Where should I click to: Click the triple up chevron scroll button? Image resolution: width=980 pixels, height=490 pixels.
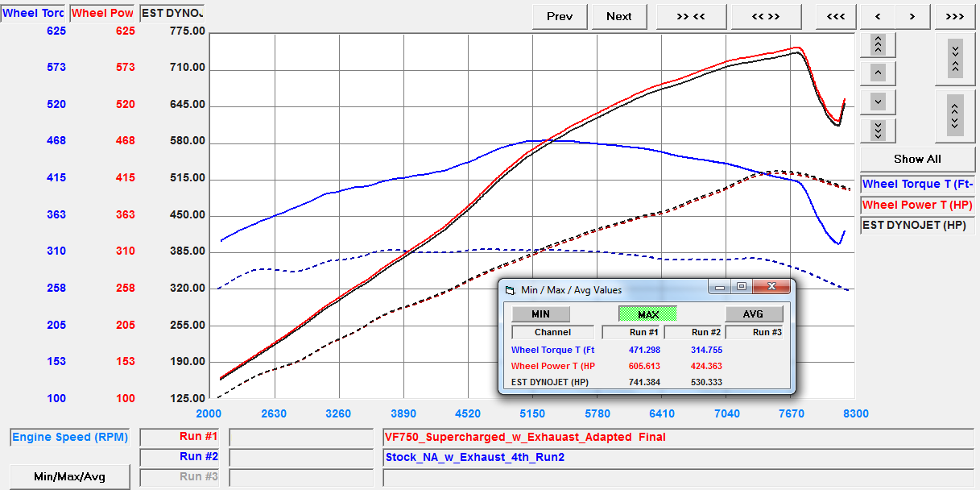pyautogui.click(x=878, y=44)
